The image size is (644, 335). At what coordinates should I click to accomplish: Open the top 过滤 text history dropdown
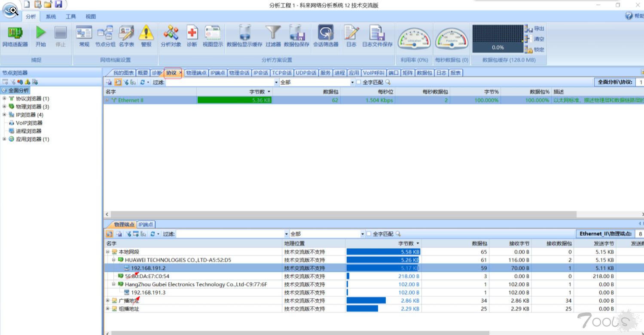(276, 82)
